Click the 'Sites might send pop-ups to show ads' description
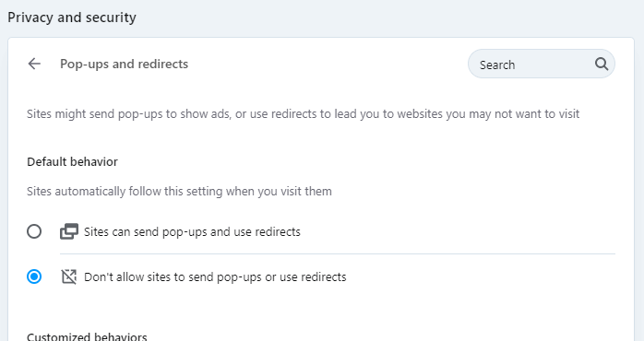Screen dimensions: 644x341 point(304,113)
